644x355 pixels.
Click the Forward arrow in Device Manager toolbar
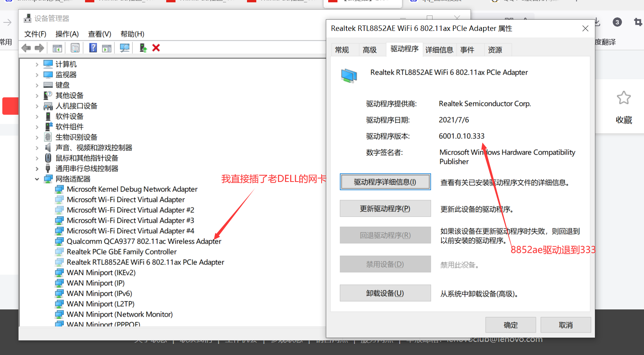[39, 48]
